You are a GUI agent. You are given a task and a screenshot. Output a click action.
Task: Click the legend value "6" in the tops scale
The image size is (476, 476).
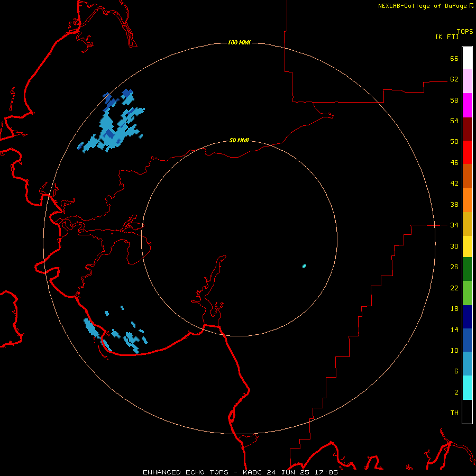point(456,371)
